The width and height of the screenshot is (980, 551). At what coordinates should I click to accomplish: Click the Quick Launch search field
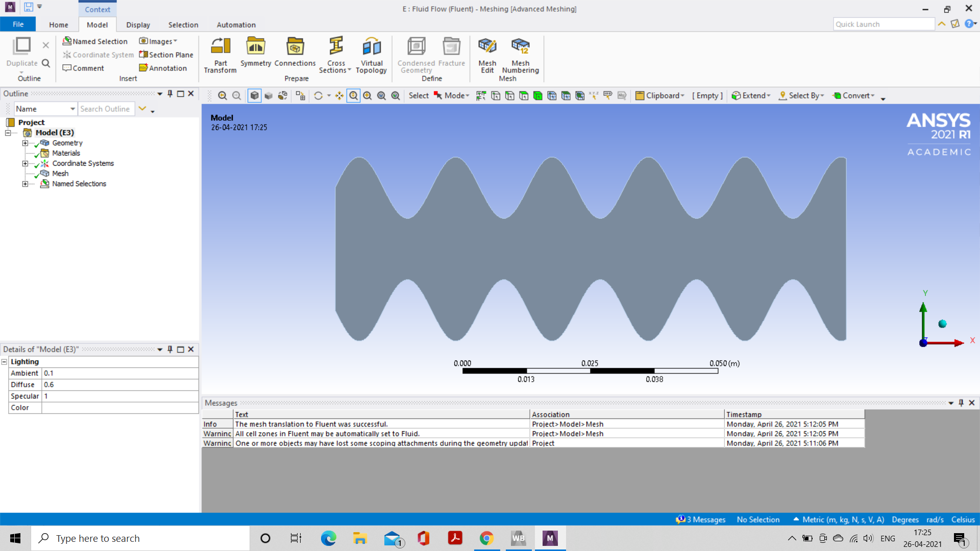tap(883, 24)
